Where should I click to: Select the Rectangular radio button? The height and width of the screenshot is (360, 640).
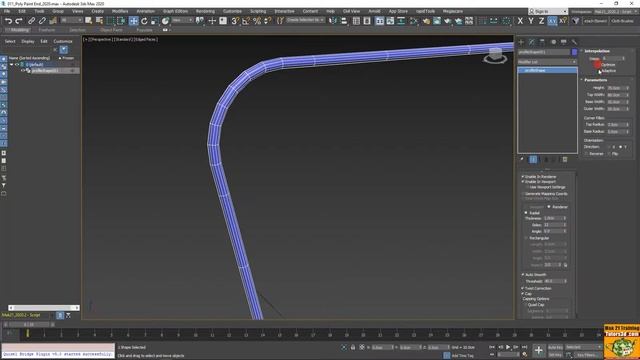click(x=526, y=238)
